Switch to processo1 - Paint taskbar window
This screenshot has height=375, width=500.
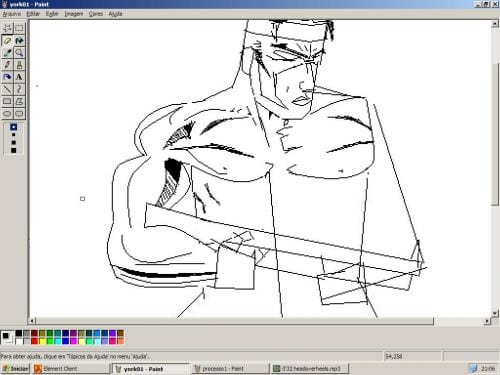[230, 369]
